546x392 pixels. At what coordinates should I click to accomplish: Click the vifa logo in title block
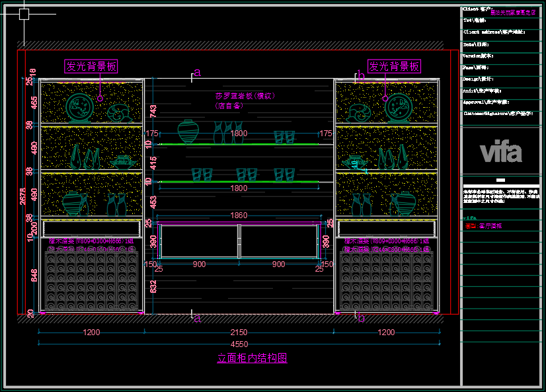[x=500, y=152]
